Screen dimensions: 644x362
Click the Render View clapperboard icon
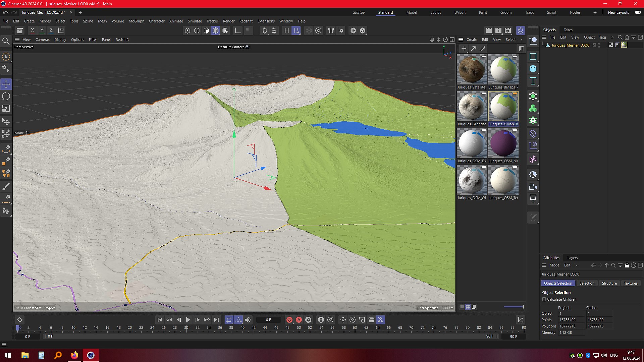pos(489,31)
